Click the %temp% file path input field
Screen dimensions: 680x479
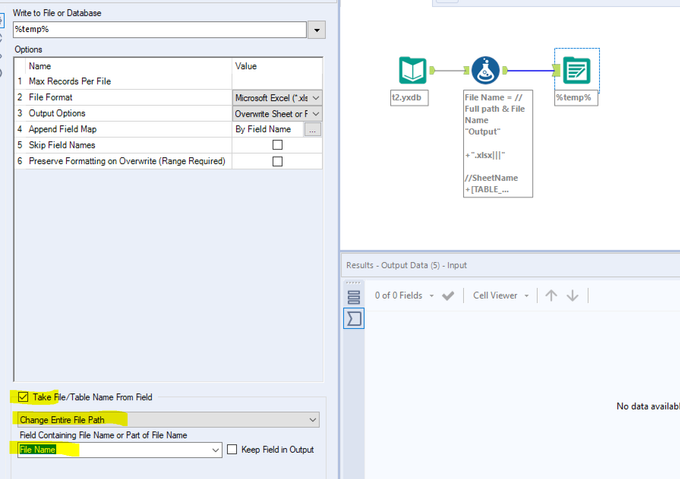tap(160, 29)
